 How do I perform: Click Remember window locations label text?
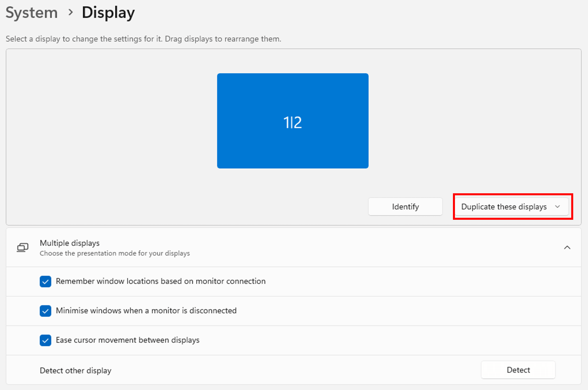pos(161,281)
